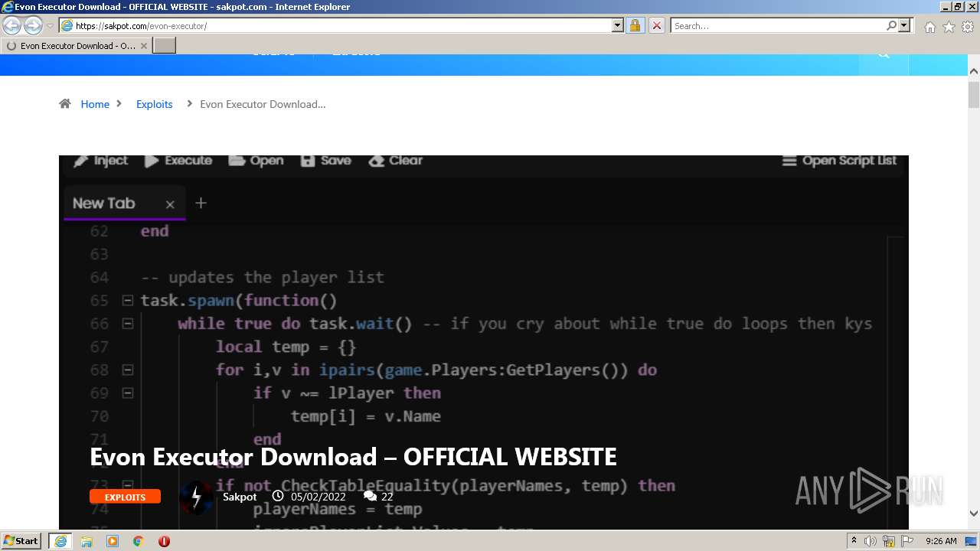
Task: Expand the address bar autocomplete dropdown
Action: pos(618,25)
